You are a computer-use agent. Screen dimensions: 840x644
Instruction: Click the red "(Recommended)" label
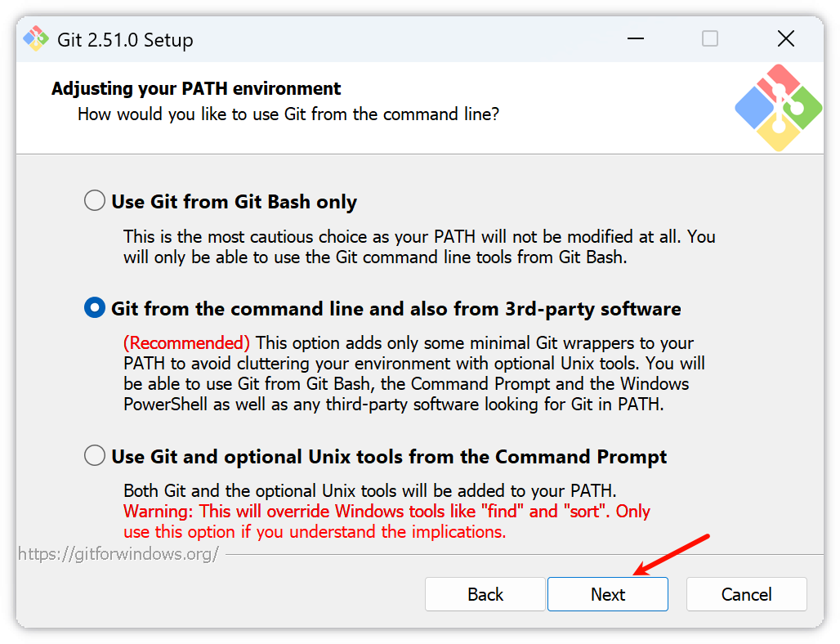(186, 342)
